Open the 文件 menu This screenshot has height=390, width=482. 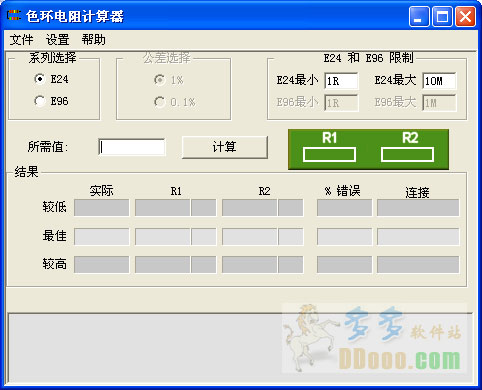[x=22, y=40]
